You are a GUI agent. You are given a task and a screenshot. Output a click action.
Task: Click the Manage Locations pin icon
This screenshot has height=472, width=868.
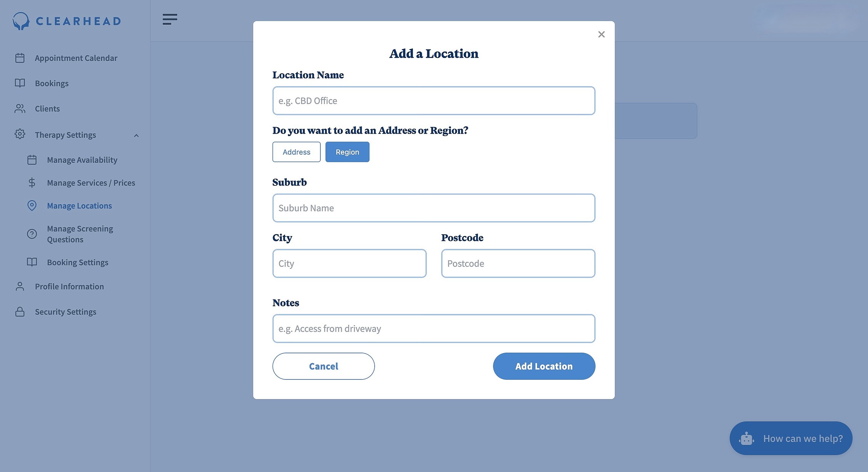(32, 205)
